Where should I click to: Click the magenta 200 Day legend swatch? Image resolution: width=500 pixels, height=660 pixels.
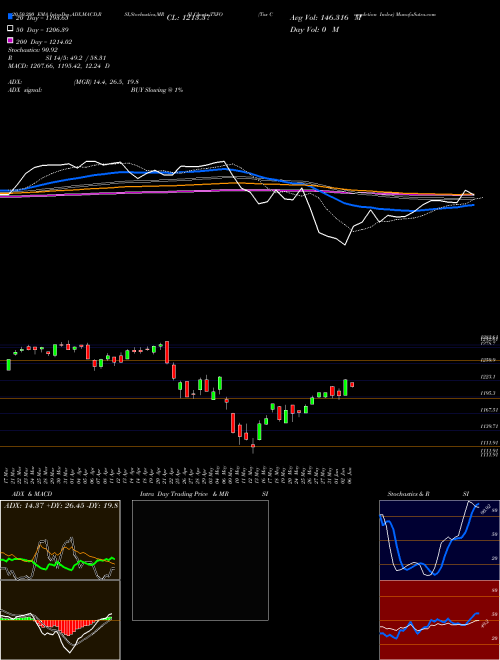tap(11, 40)
